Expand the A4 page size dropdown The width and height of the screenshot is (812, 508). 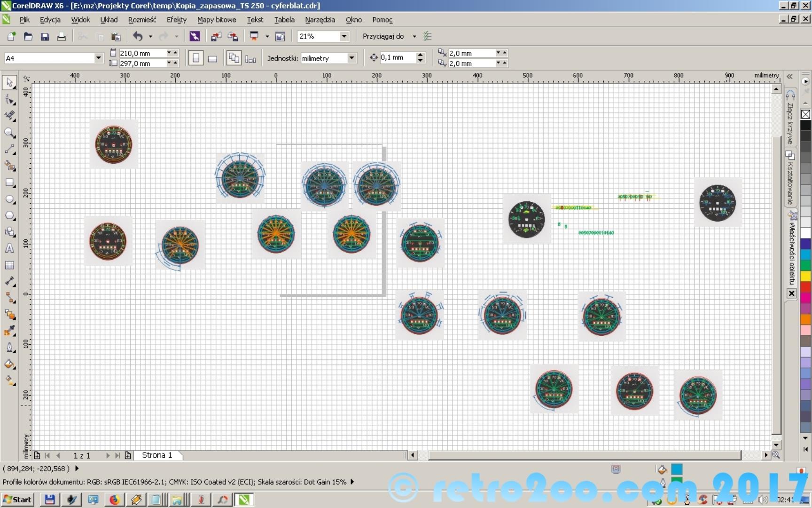(x=98, y=58)
